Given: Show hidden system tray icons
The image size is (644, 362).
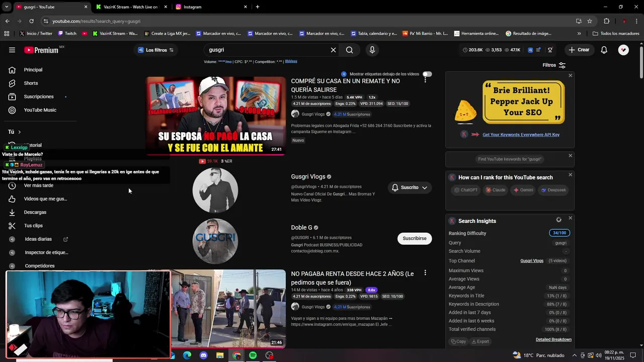Looking at the screenshot, I should coord(575,355).
